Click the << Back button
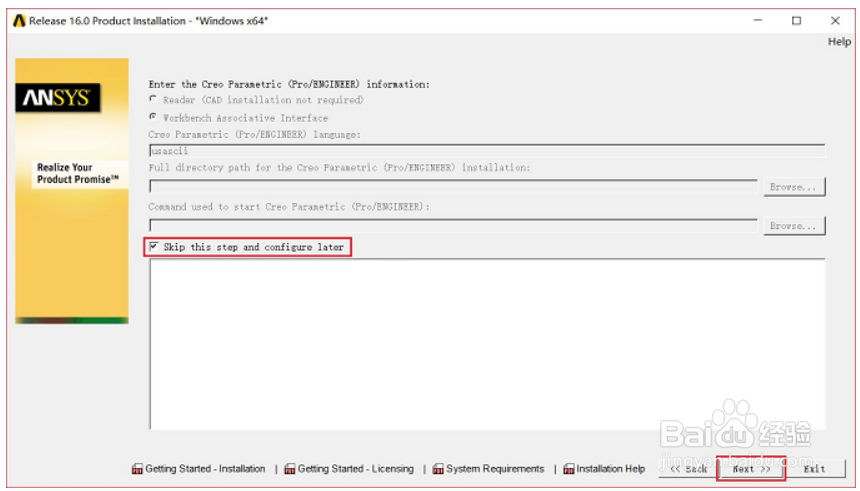 688,469
